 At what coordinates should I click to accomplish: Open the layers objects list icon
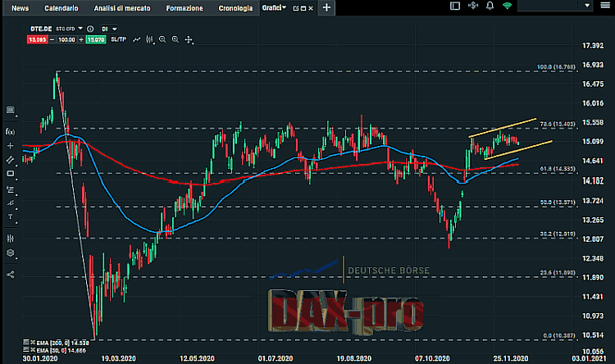[x=11, y=253]
